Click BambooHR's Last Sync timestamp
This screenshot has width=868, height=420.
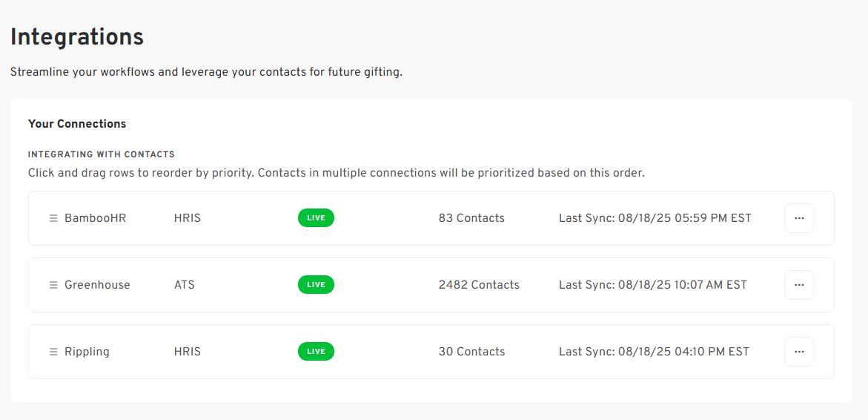click(655, 218)
